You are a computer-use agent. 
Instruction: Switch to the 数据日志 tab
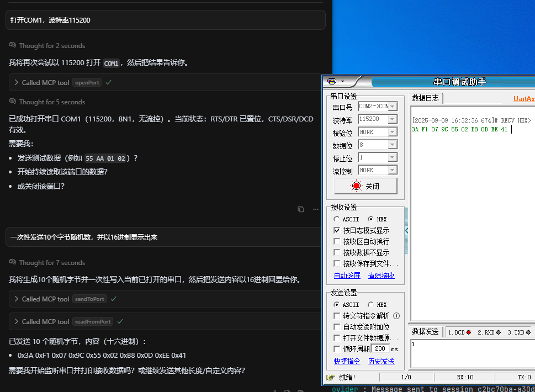click(x=425, y=98)
